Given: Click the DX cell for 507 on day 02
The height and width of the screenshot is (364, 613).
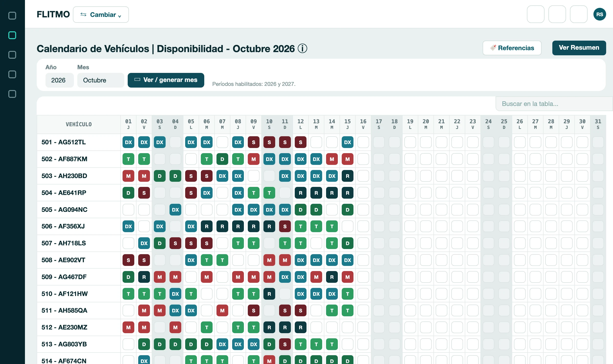Looking at the screenshot, I should coord(144,243).
